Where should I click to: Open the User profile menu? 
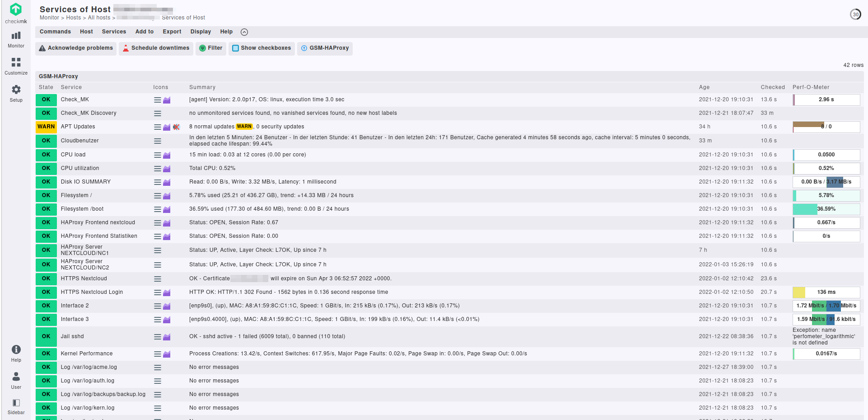(x=16, y=380)
